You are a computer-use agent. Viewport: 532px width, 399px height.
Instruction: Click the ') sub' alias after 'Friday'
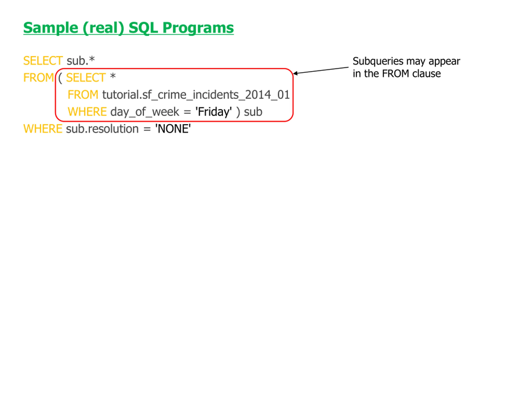(249, 112)
